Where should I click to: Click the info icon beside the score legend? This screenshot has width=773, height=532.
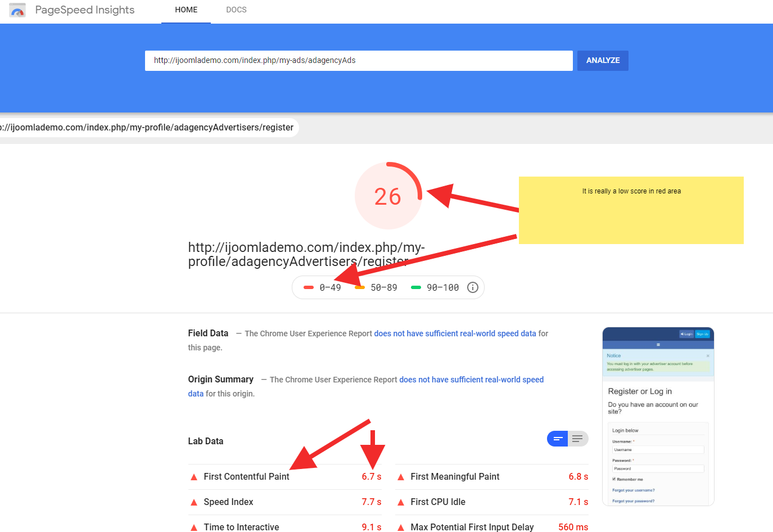[x=473, y=287]
